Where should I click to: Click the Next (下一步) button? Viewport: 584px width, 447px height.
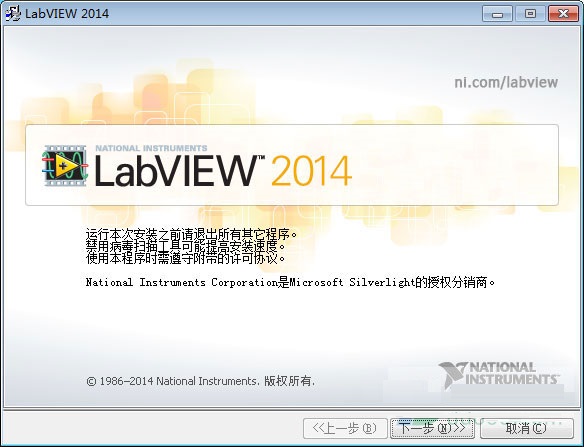click(432, 428)
